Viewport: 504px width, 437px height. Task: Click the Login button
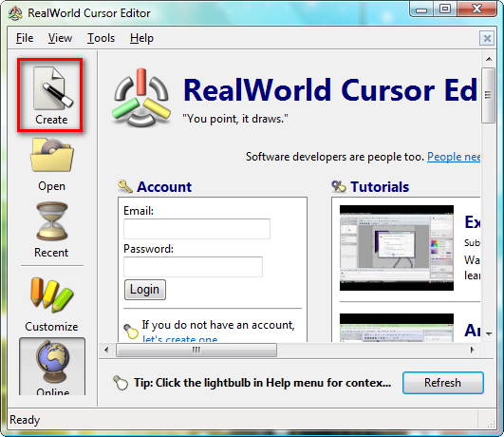click(145, 290)
